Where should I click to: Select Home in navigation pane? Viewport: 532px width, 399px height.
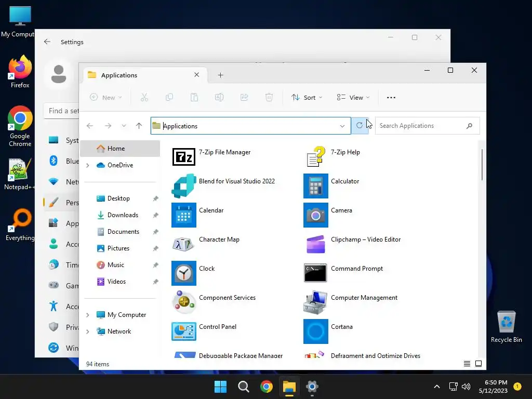120,149
